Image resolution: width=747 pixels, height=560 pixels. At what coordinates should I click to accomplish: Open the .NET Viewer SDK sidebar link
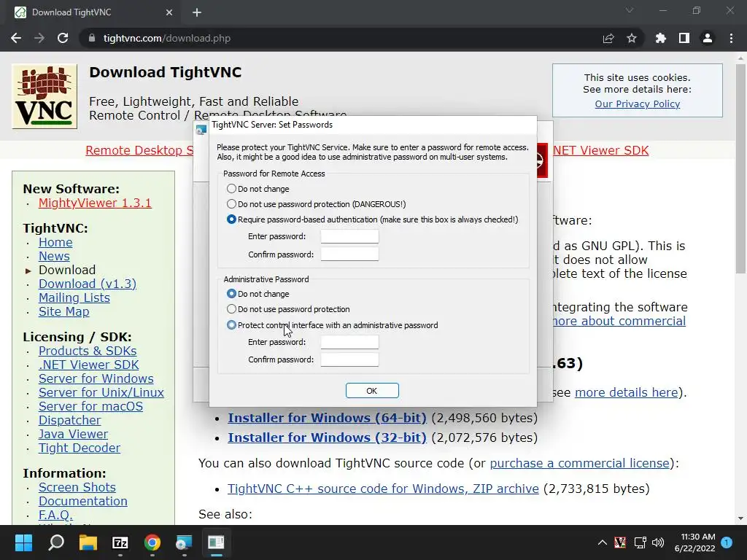pos(88,365)
